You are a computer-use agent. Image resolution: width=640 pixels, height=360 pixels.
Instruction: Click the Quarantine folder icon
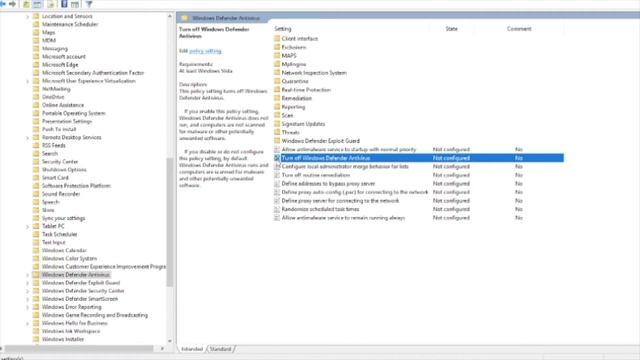tap(277, 81)
